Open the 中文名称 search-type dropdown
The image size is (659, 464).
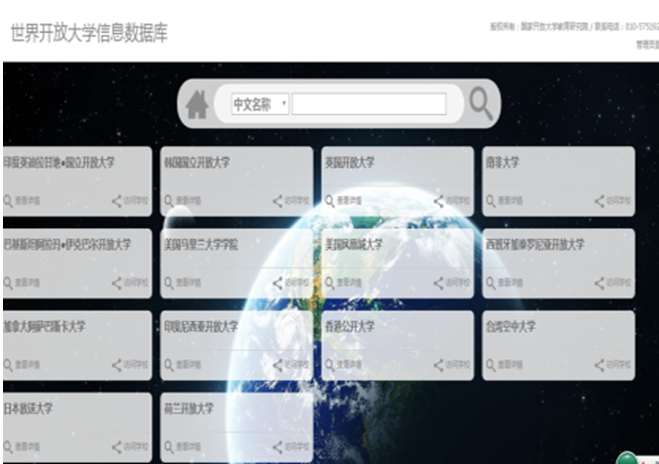click(x=259, y=104)
